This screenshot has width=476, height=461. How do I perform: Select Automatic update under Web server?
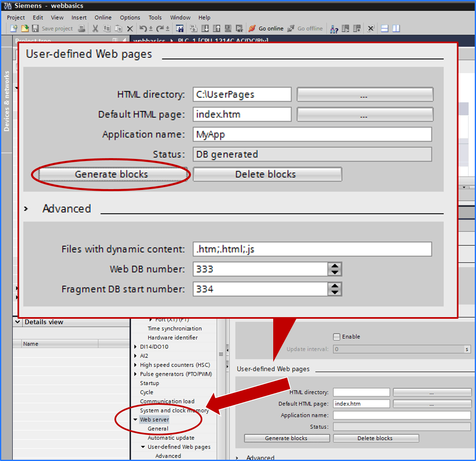point(171,438)
